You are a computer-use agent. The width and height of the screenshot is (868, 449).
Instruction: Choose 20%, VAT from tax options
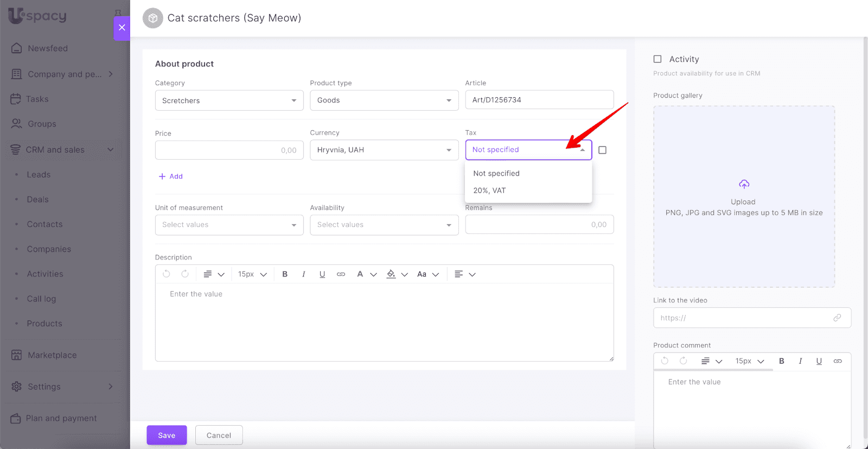point(489,191)
